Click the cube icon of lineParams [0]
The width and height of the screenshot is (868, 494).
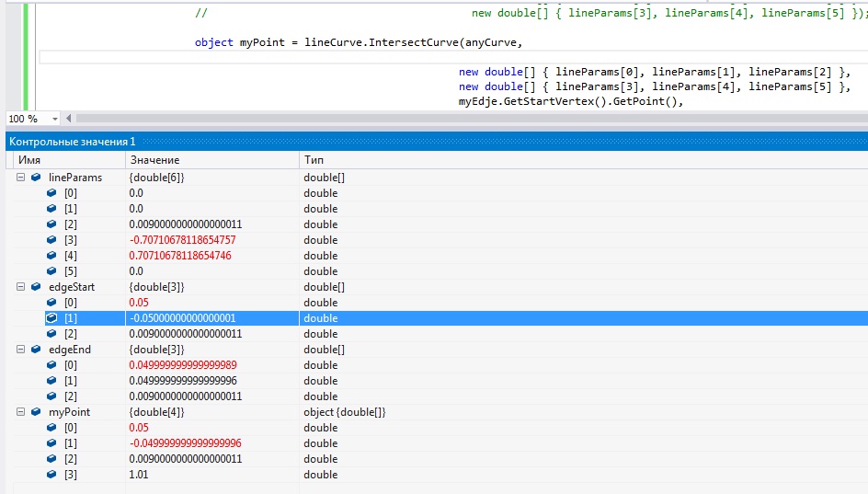coord(51,193)
